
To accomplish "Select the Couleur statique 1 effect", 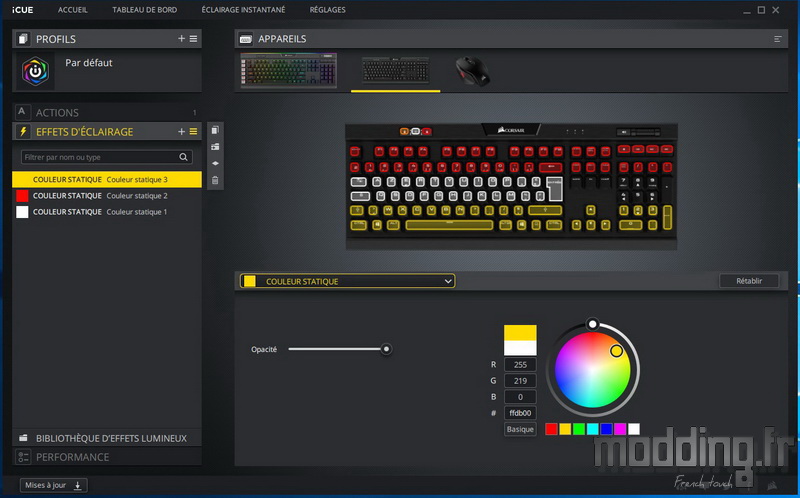I will pos(107,212).
